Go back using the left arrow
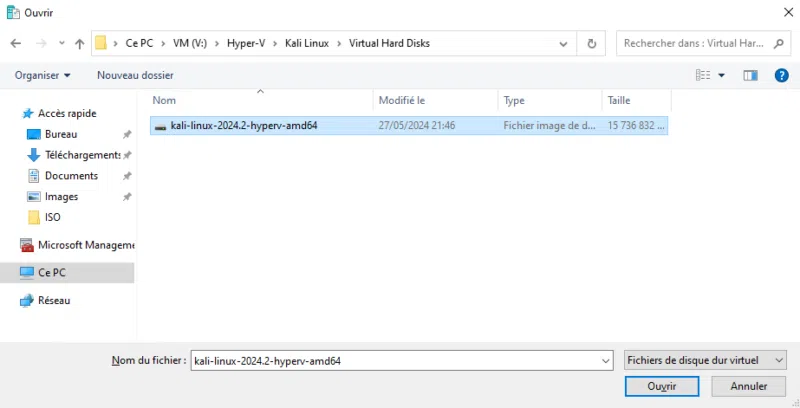The width and height of the screenshot is (800, 408). coord(16,43)
